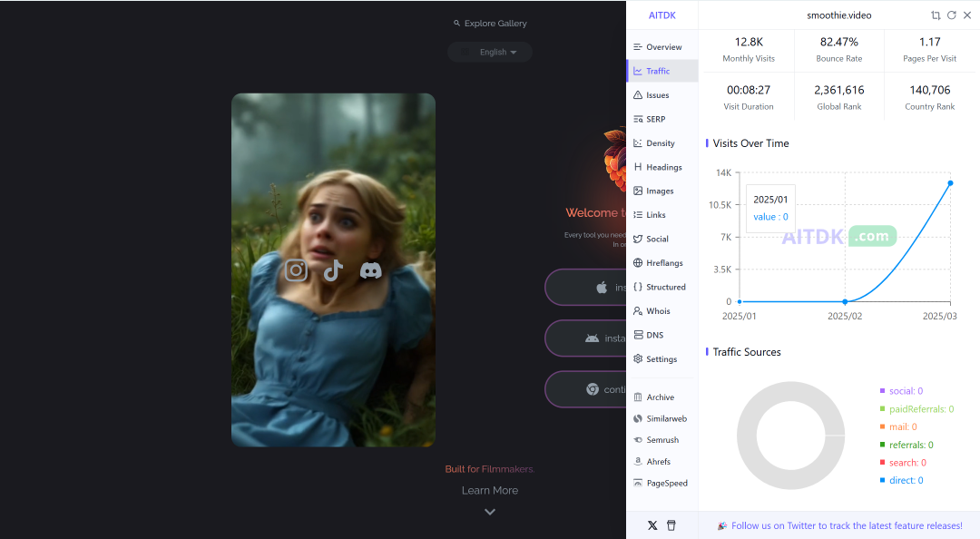Click the Chrome continue button
This screenshot has height=539, width=980.
pos(585,389)
